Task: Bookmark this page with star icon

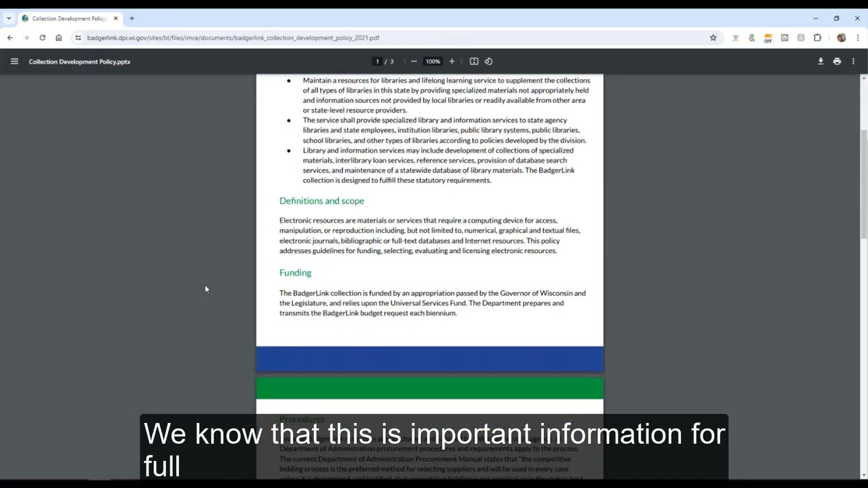Action: coord(713,38)
